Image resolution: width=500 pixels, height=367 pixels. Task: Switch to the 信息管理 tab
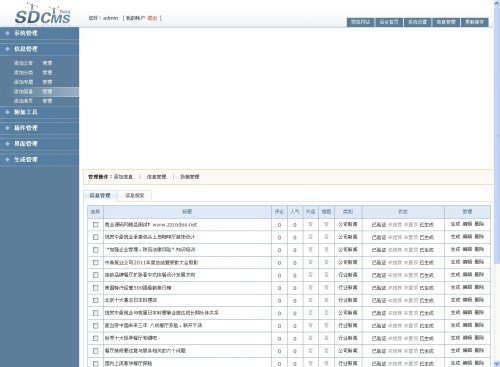(100, 196)
